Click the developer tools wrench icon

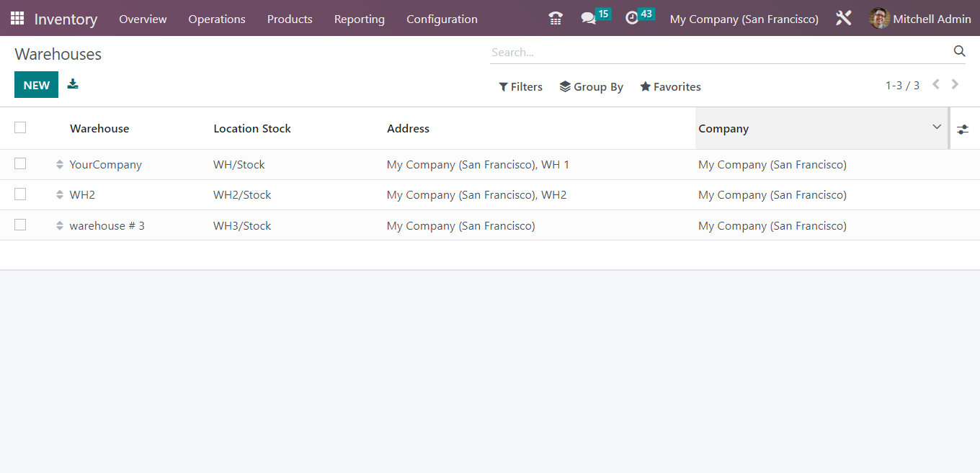coord(843,18)
